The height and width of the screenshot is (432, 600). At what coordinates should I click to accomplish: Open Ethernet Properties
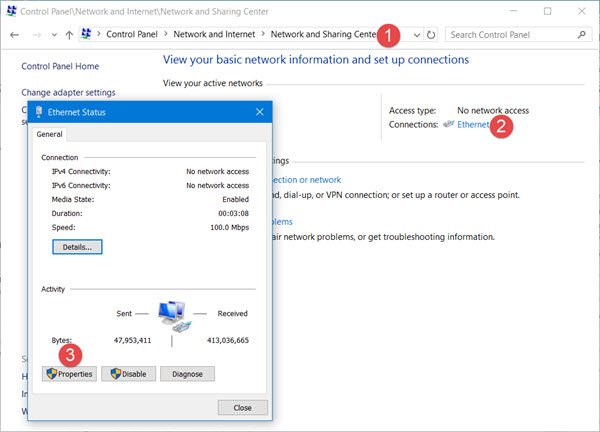click(x=70, y=374)
